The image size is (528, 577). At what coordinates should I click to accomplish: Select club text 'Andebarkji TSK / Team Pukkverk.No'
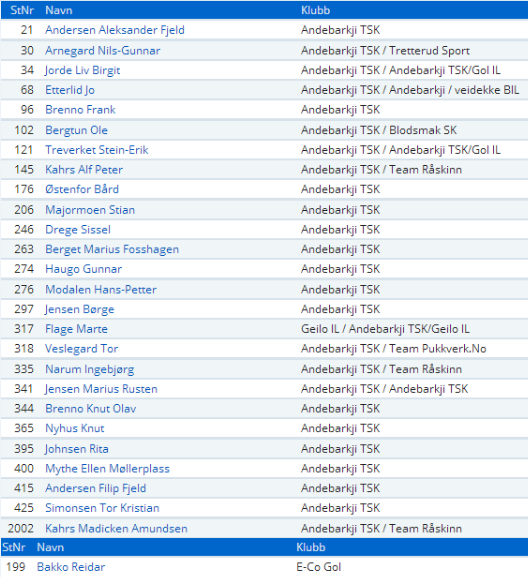tap(394, 349)
